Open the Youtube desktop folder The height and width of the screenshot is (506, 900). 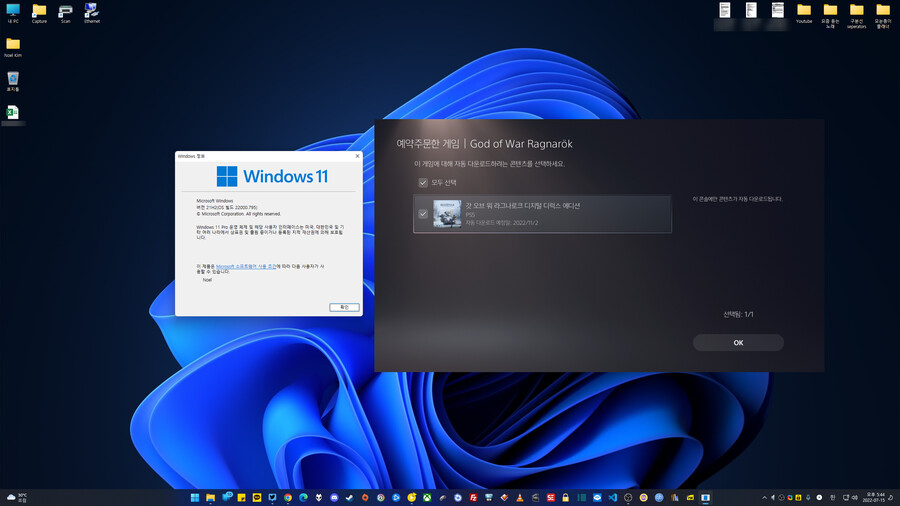pyautogui.click(x=804, y=13)
